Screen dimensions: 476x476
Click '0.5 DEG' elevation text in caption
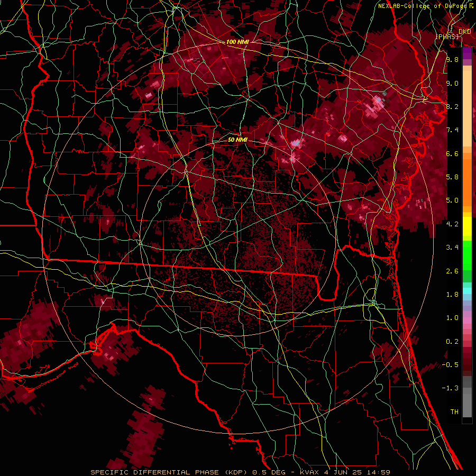(x=268, y=472)
